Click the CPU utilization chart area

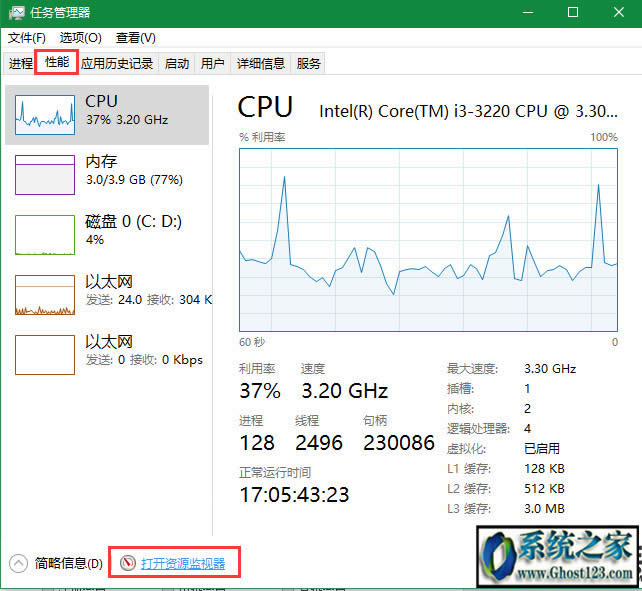[x=428, y=240]
